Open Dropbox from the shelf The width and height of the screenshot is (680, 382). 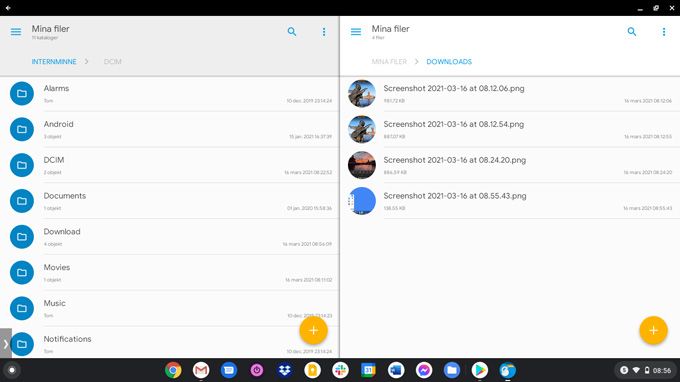[x=284, y=370]
